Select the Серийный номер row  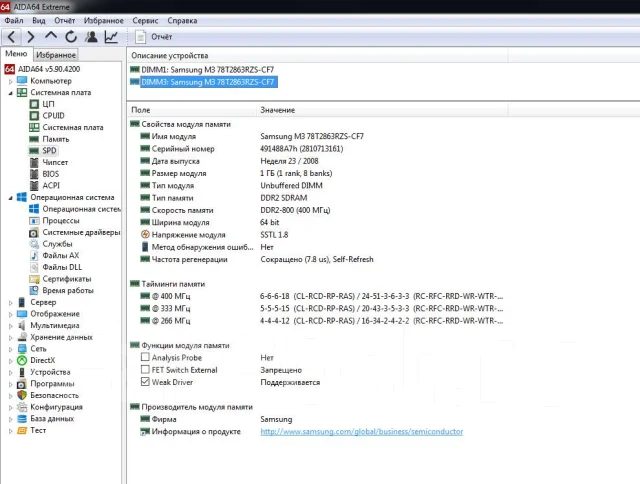318,149
